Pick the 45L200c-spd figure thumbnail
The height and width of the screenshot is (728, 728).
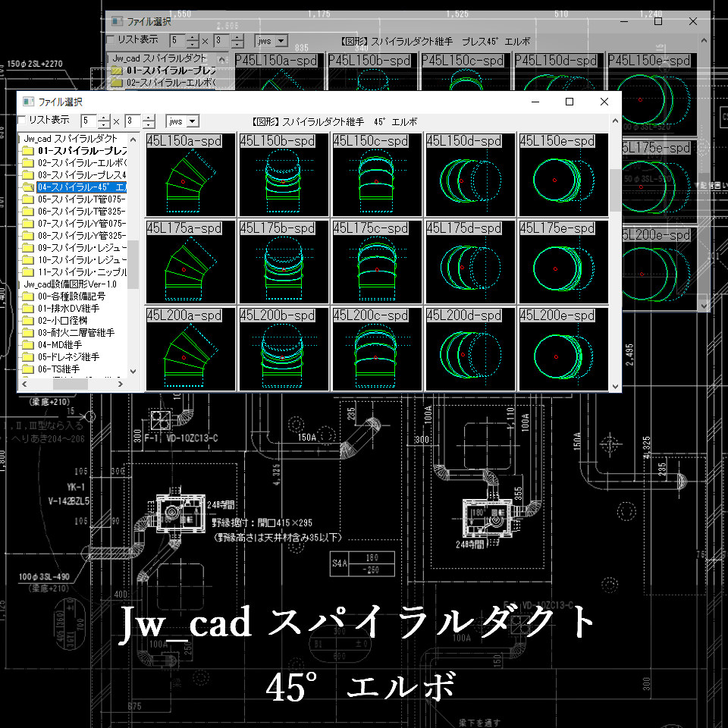coord(378,349)
